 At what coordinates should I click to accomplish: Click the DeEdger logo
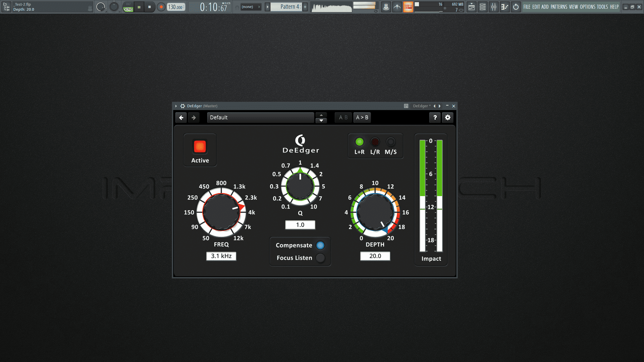click(x=301, y=144)
